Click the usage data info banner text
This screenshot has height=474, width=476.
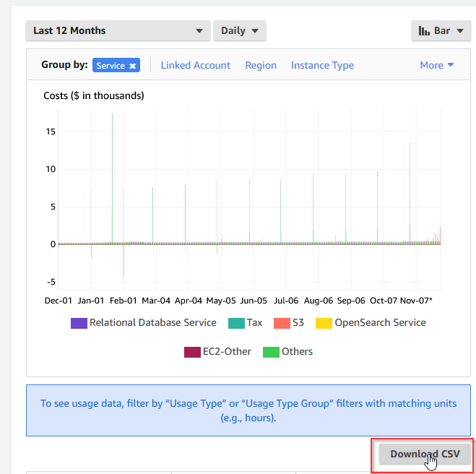click(x=248, y=410)
